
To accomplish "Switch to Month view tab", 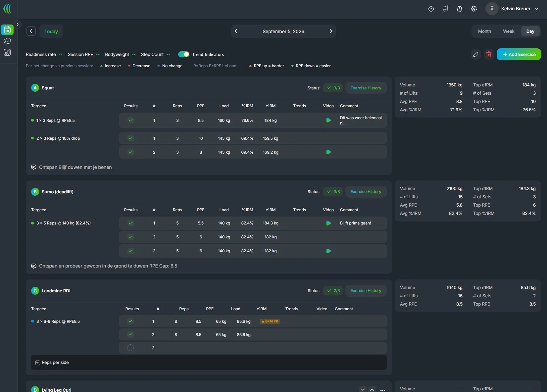I will (484, 31).
